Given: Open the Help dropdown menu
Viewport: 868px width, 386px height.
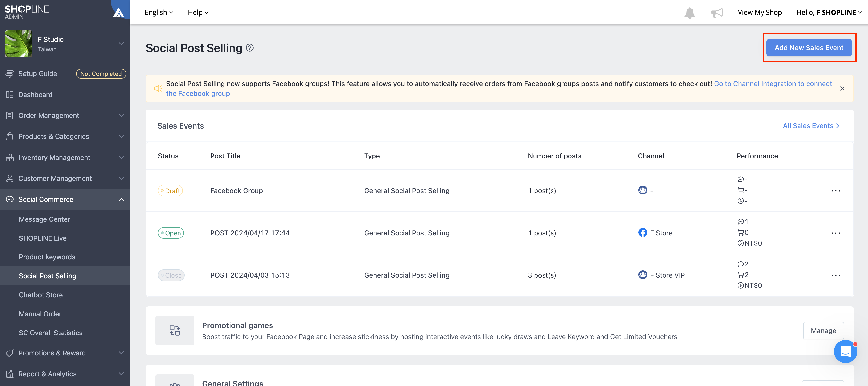Looking at the screenshot, I should point(198,12).
